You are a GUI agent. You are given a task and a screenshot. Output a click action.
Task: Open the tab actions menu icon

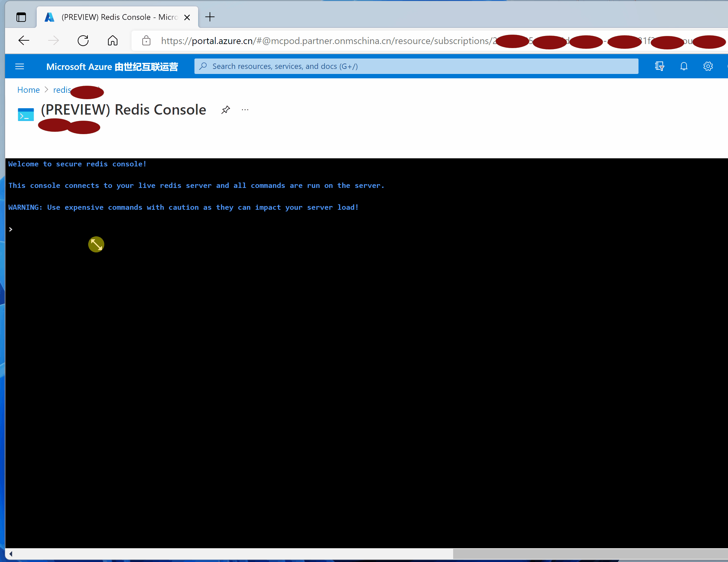click(21, 17)
